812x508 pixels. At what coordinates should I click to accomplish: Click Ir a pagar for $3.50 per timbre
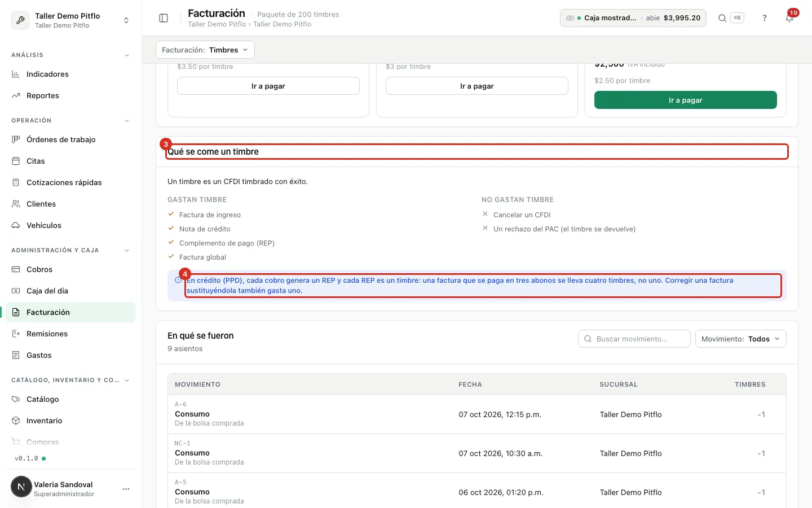268,86
